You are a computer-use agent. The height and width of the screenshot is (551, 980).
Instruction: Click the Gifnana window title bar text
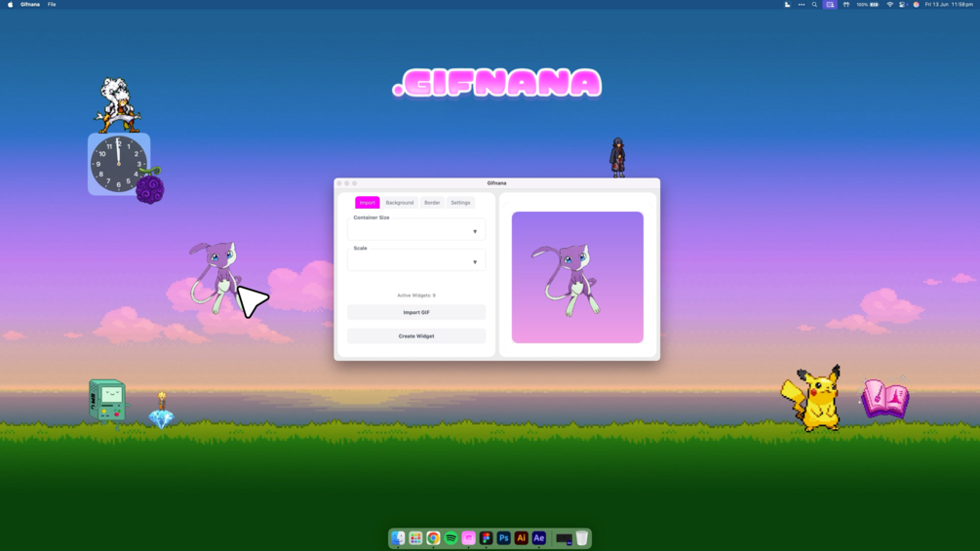tap(497, 183)
